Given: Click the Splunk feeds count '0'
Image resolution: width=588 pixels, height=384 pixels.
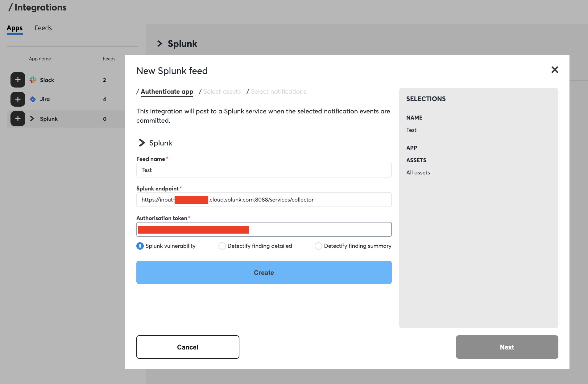Looking at the screenshot, I should pyautogui.click(x=105, y=119).
